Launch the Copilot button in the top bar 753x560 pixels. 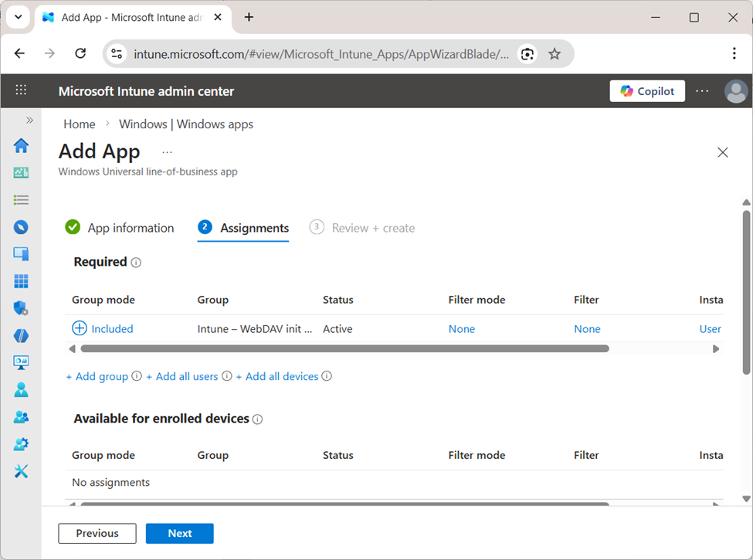[x=647, y=90]
